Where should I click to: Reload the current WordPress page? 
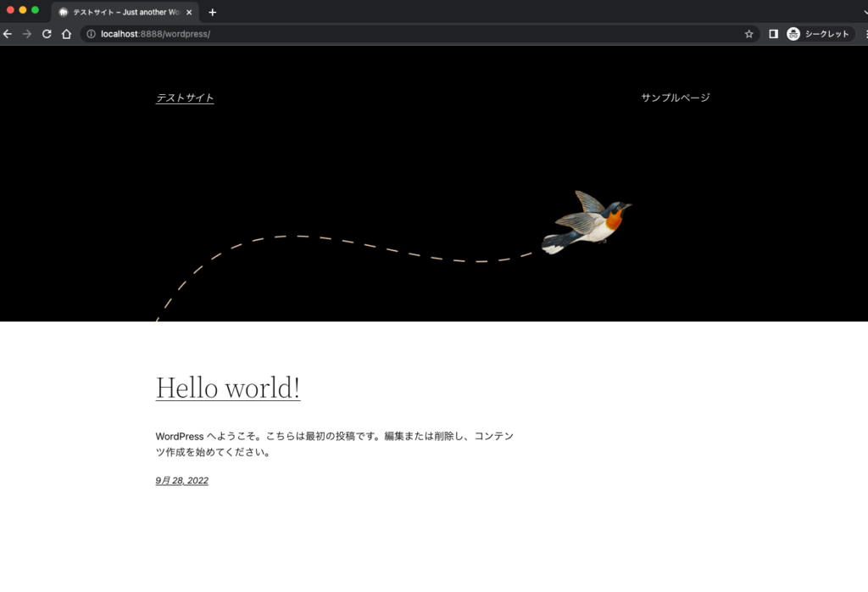47,34
